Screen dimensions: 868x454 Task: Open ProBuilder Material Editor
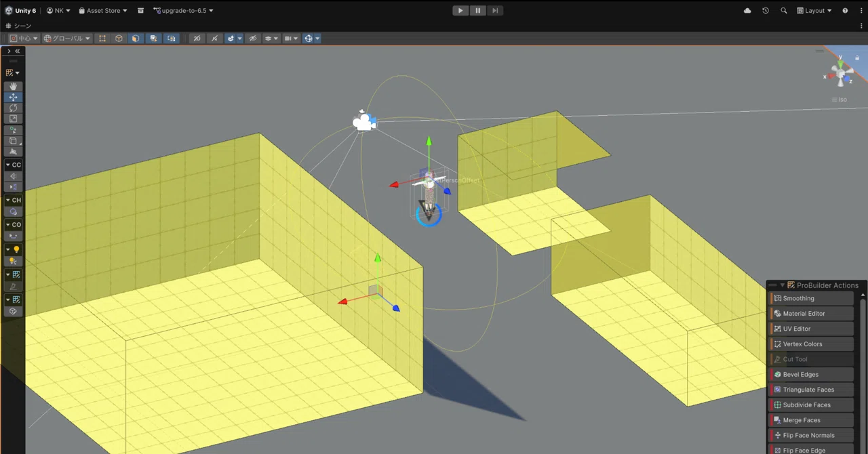pyautogui.click(x=812, y=314)
